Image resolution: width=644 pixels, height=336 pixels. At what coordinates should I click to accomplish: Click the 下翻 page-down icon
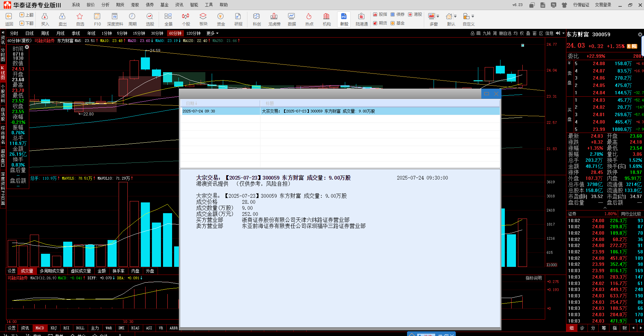coord(27,23)
